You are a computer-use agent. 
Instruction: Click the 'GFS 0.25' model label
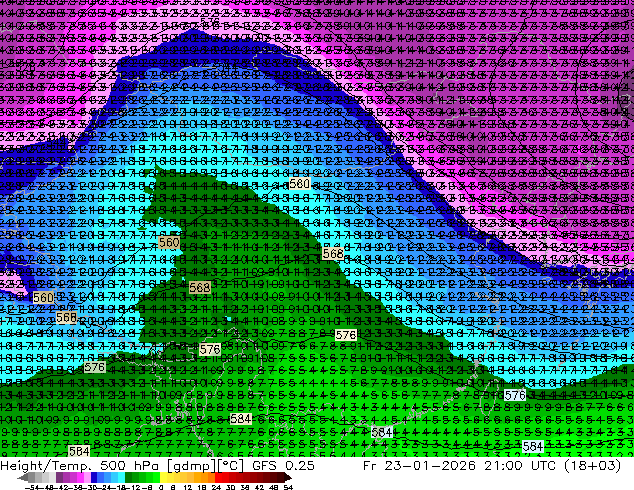283,466
